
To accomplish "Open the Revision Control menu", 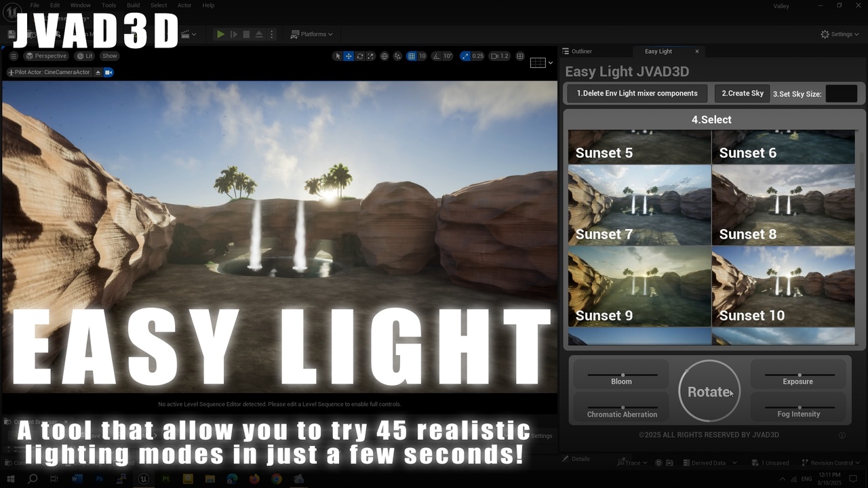I will click(831, 463).
